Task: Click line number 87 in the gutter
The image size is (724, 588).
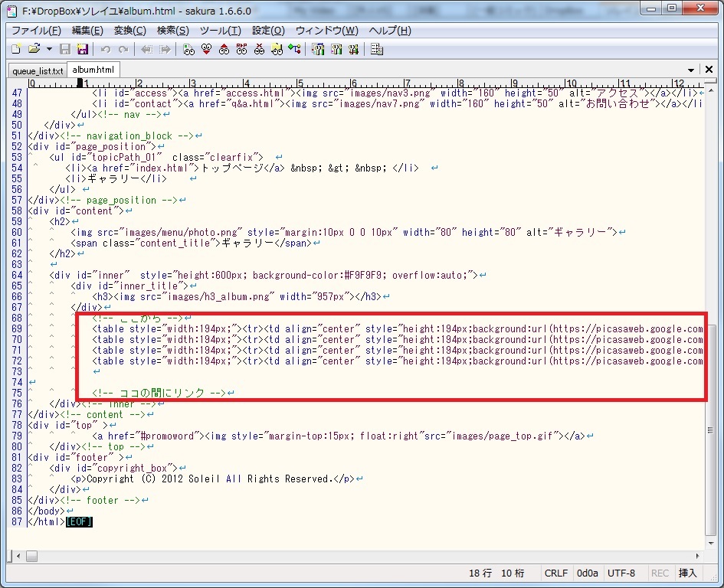Action: pos(17,521)
